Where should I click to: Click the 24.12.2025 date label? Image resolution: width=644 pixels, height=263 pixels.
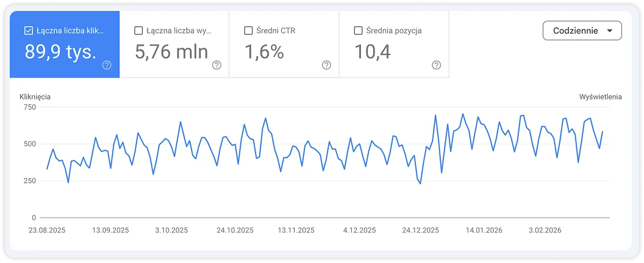pos(420,231)
